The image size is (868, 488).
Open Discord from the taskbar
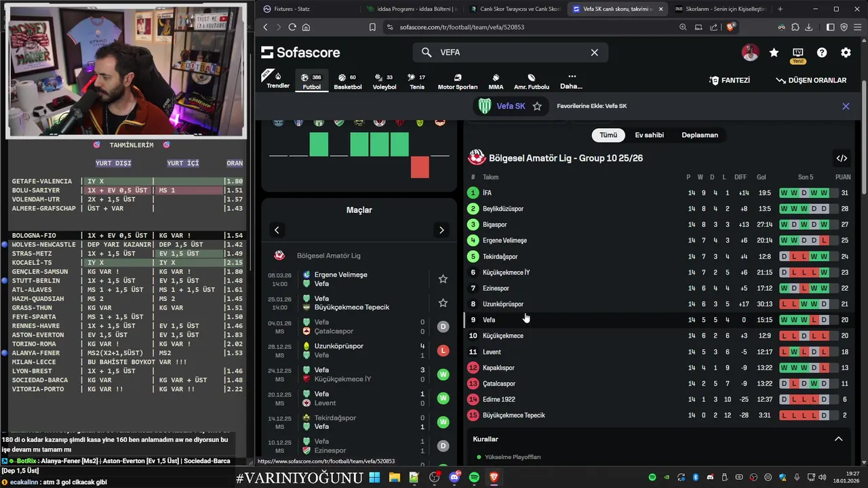[x=454, y=478]
